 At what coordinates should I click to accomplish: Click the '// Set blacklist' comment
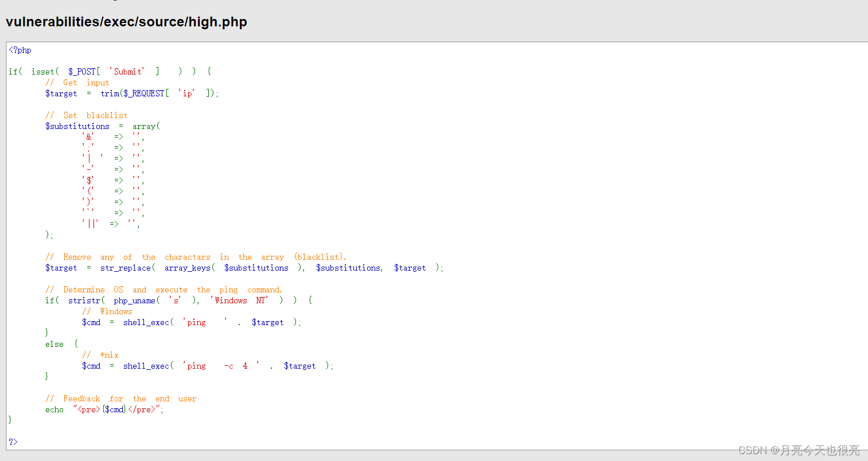coord(87,115)
